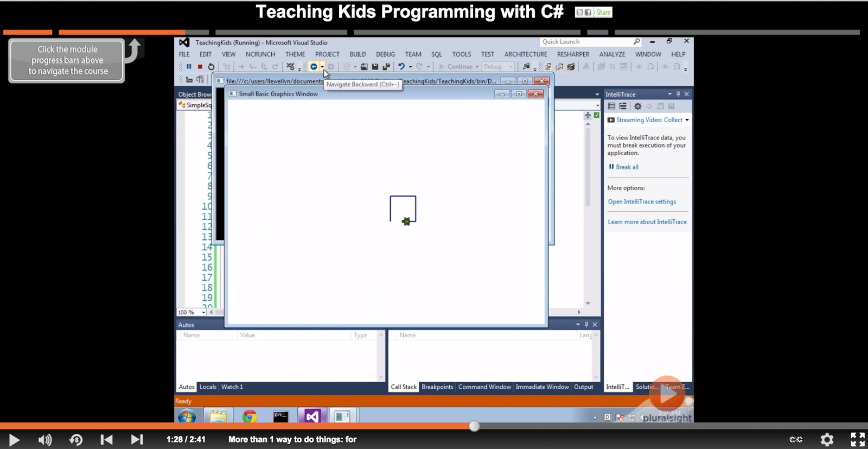Click the rewind replay icon in player
The image size is (868, 449).
click(x=76, y=440)
